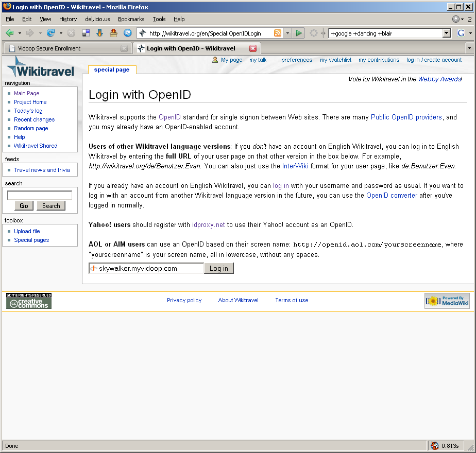476x453 pixels.
Task: Click the Creative Commons badge
Action: pos(29,301)
